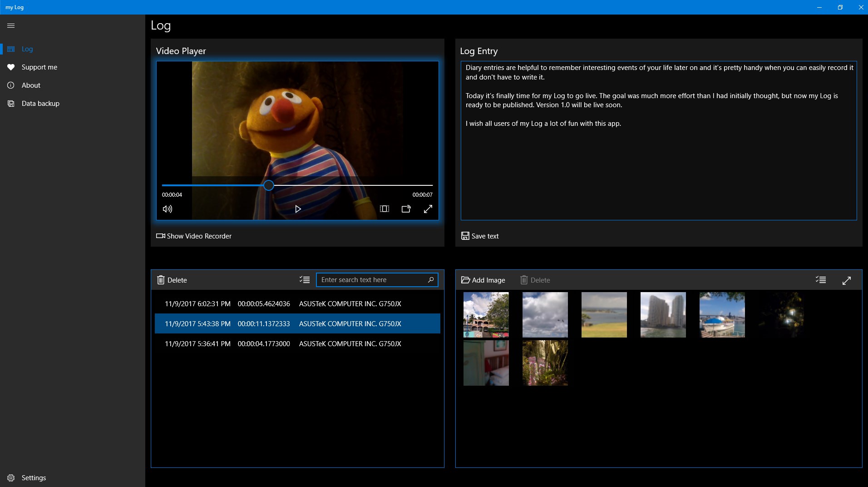This screenshot has height=487, width=868.
Task: Mute the video using volume icon
Action: [x=168, y=209]
